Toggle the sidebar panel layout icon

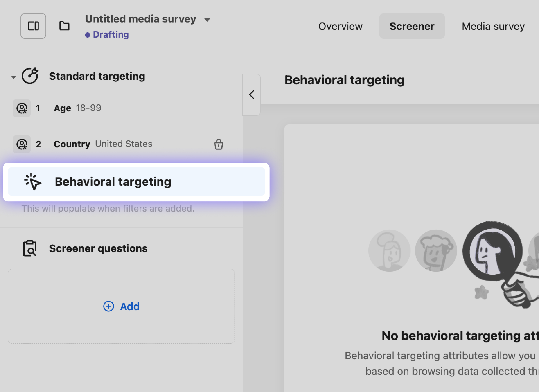(x=33, y=26)
